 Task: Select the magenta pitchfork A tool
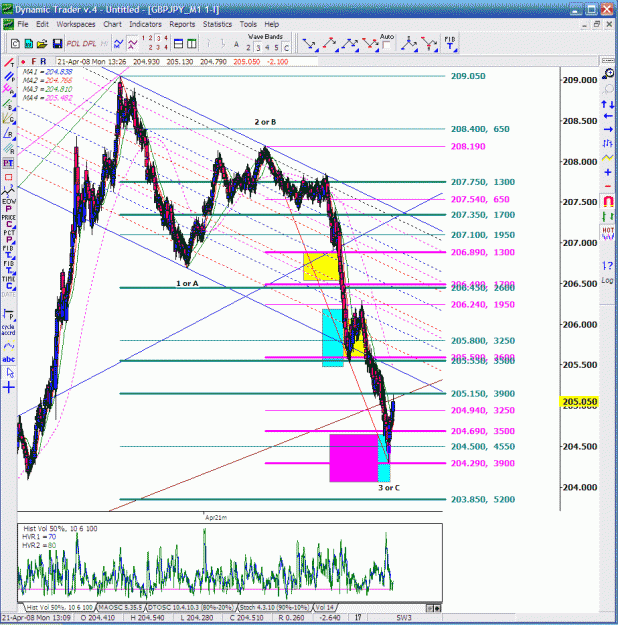click(9, 89)
